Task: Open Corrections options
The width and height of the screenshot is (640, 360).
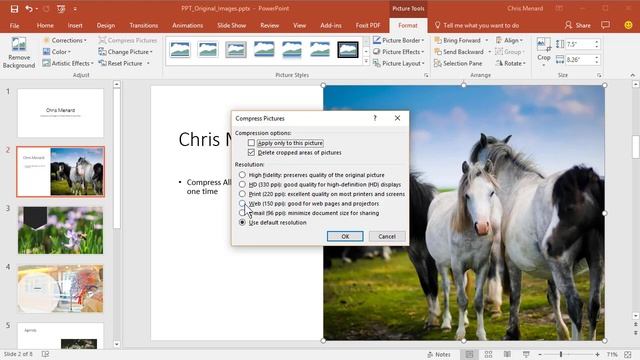Action: click(x=65, y=40)
